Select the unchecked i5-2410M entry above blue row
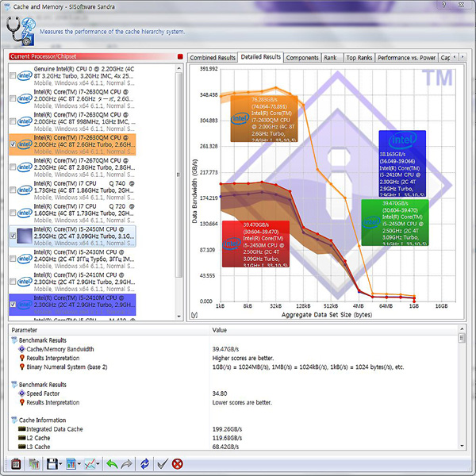 click(72, 282)
